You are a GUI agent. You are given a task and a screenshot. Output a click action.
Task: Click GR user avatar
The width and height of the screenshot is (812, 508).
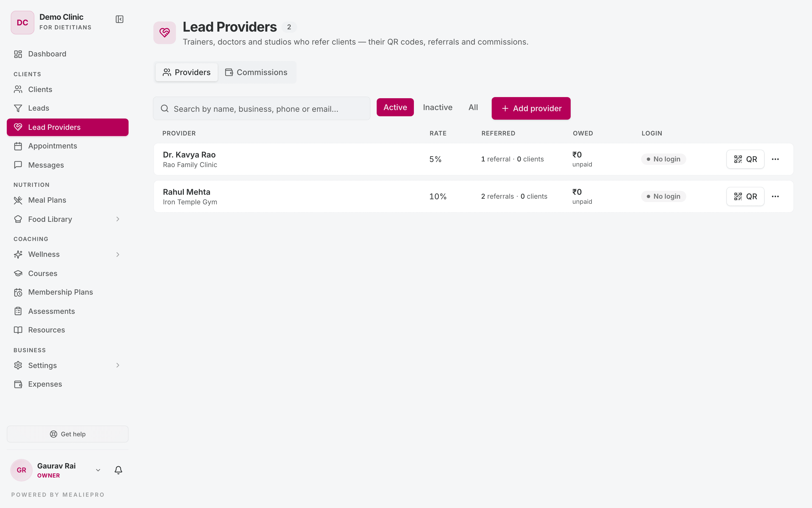point(21,470)
